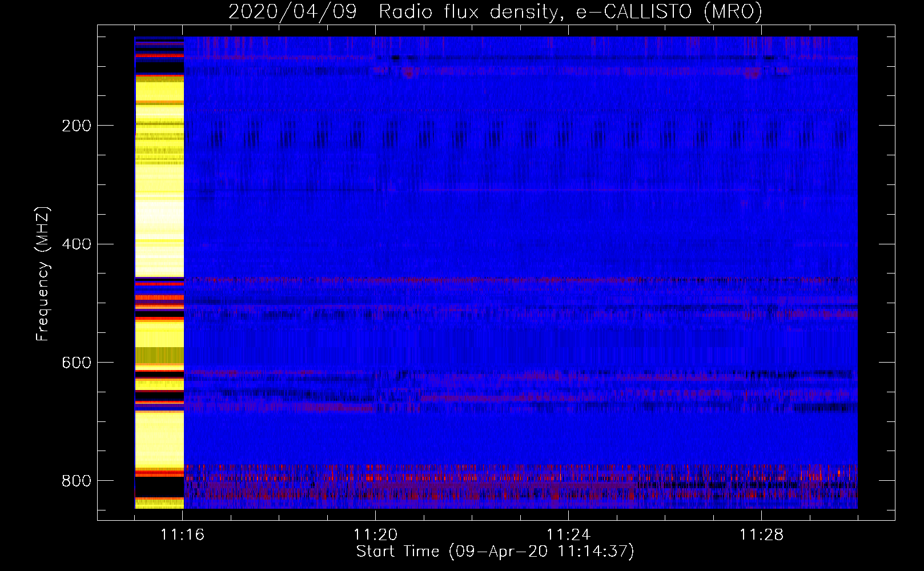
Task: Click the plot title '2020/04/09 Radio flux density, e-CALLISTO (MRO)'
Action: click(495, 11)
